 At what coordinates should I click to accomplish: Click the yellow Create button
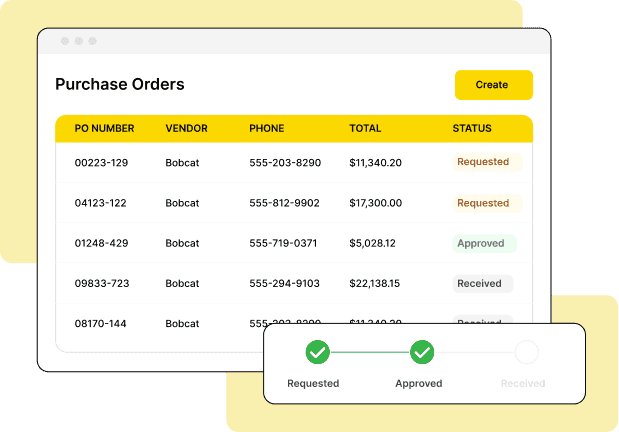493,85
